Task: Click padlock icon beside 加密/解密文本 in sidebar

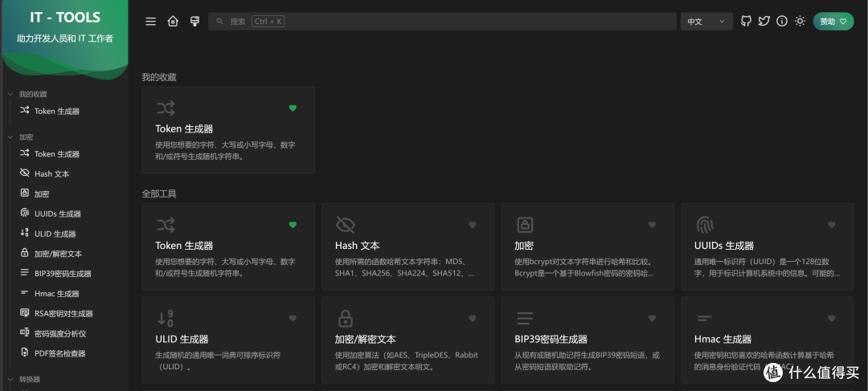Action: tap(24, 253)
